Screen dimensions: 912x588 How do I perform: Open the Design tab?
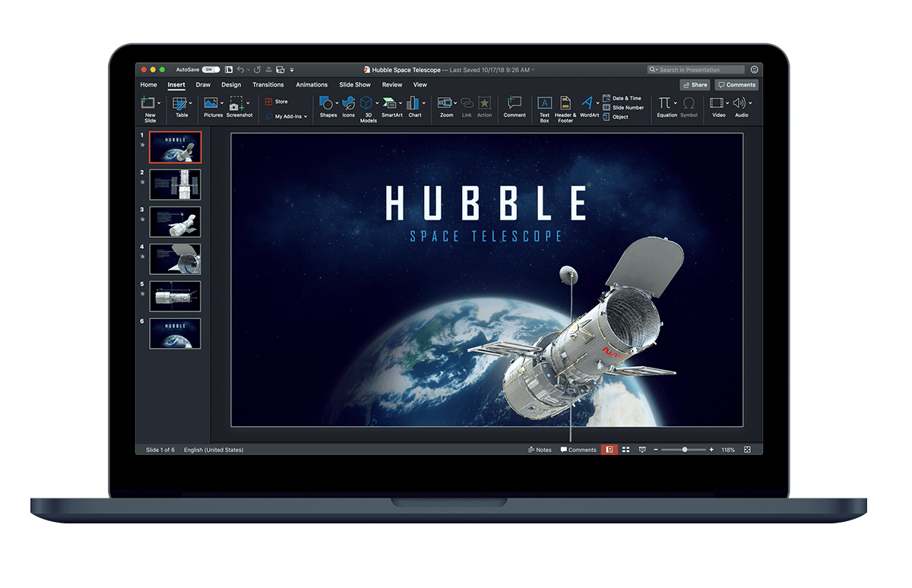pos(231,84)
